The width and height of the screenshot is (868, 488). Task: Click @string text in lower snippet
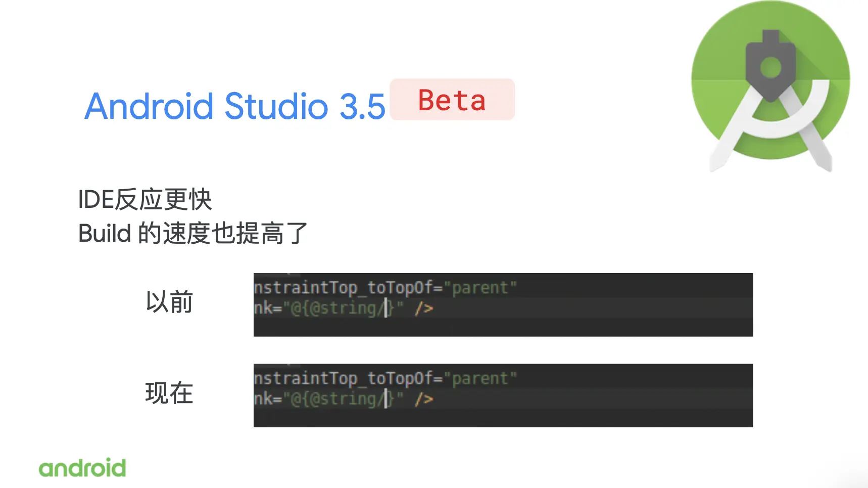click(x=343, y=398)
